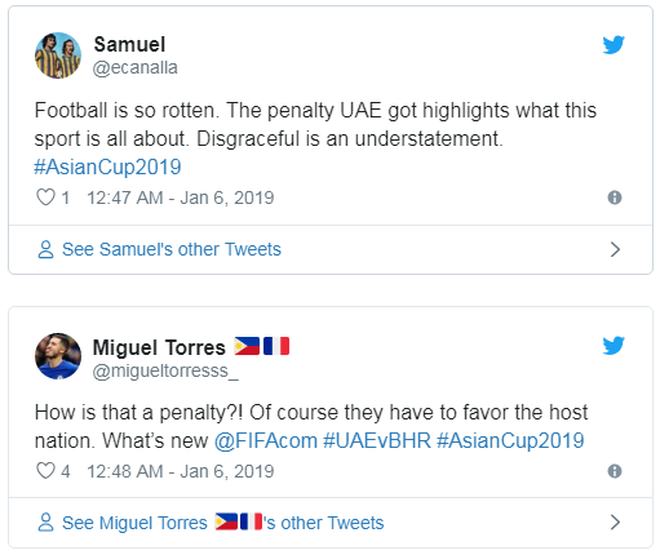Expand the chevron arrow in Miguel Torres's tweet footer

coord(615,523)
